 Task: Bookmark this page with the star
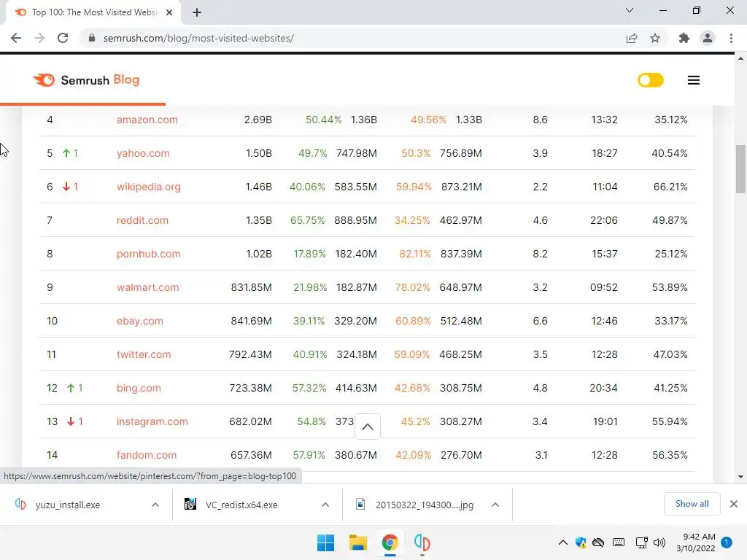[x=655, y=38]
